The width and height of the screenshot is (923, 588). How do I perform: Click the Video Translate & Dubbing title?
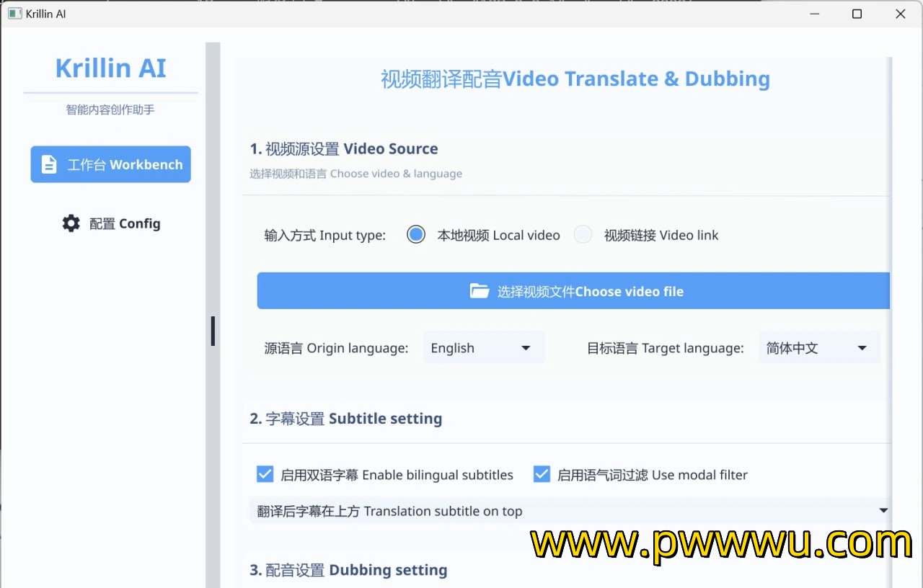[x=575, y=79]
